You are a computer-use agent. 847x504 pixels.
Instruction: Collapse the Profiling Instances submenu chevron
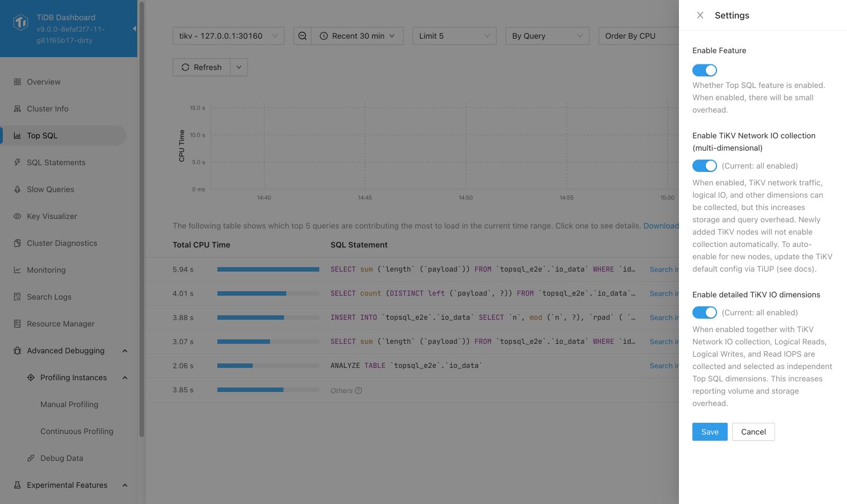[x=125, y=377]
